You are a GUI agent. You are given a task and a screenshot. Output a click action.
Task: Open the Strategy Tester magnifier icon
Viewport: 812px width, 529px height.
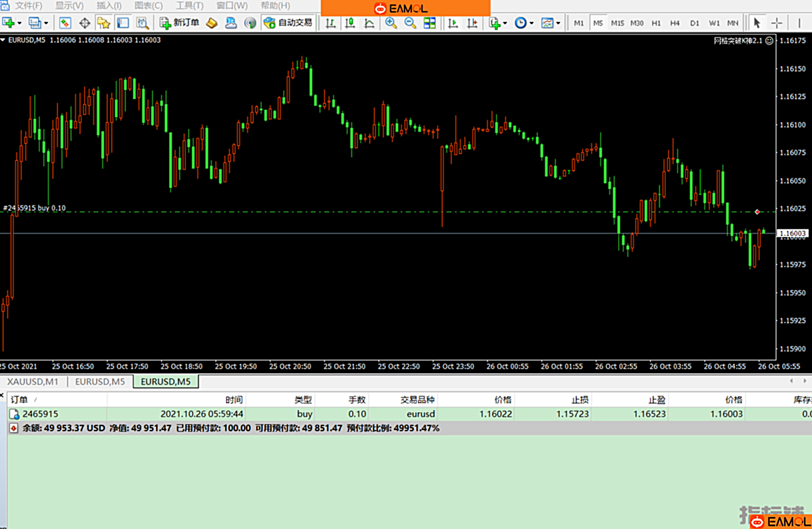[143, 23]
